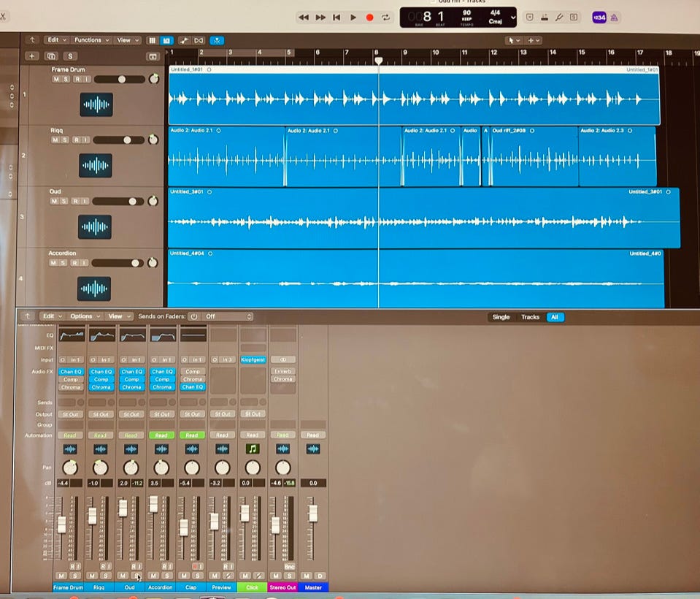Enable input monitoring on the Accordion track header
This screenshot has height=599, width=700.
pos(83,263)
